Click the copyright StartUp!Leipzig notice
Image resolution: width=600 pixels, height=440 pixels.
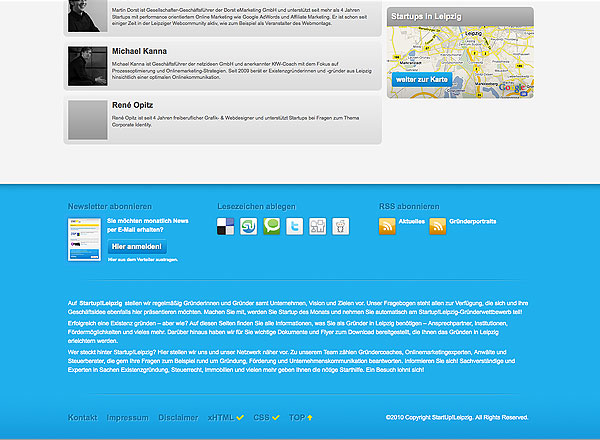click(x=457, y=417)
